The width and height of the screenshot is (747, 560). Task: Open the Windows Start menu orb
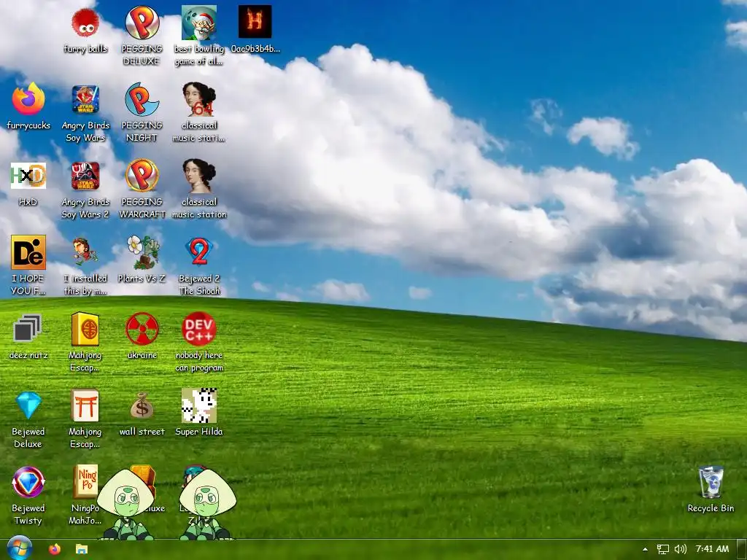(19, 548)
